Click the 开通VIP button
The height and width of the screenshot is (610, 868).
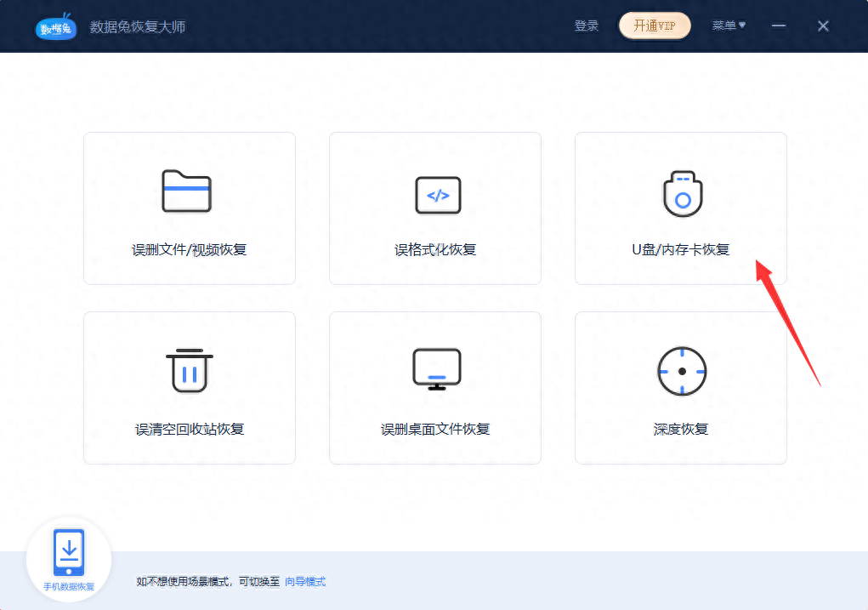655,26
